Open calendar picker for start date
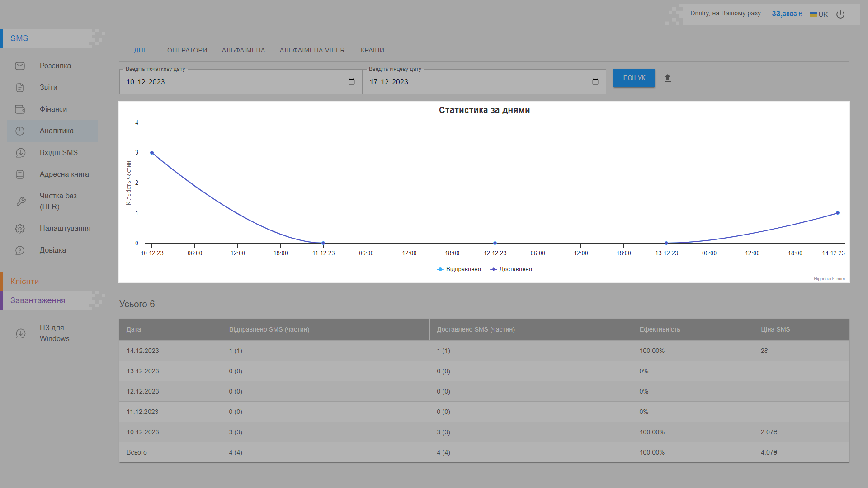 (352, 82)
